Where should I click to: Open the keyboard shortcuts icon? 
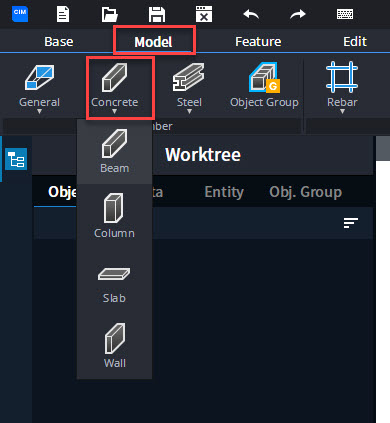(345, 14)
